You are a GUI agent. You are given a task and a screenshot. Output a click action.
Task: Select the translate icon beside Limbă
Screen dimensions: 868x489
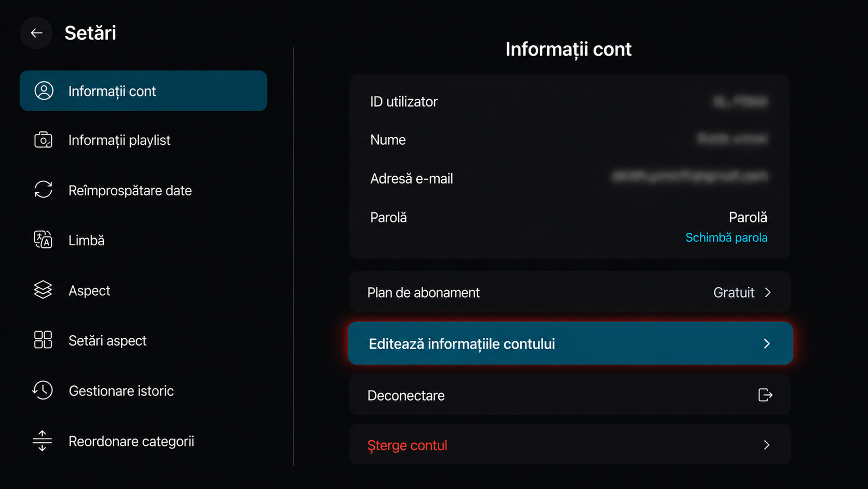43,240
